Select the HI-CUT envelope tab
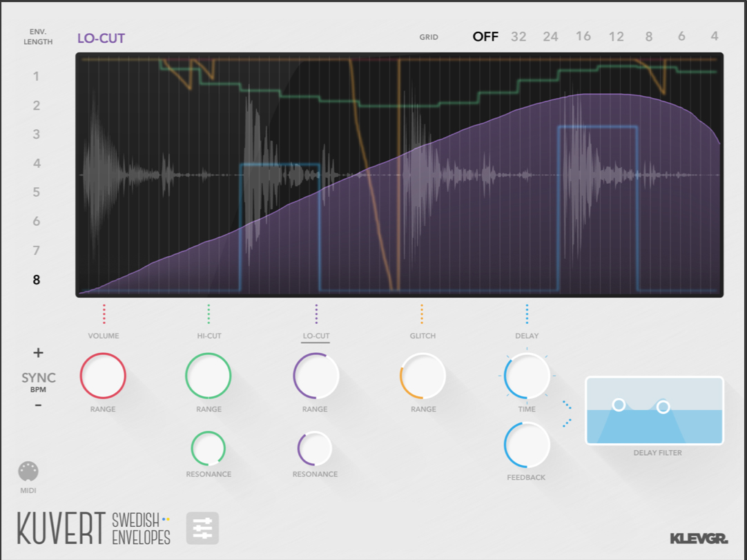Image resolution: width=747 pixels, height=560 pixels. [x=209, y=336]
